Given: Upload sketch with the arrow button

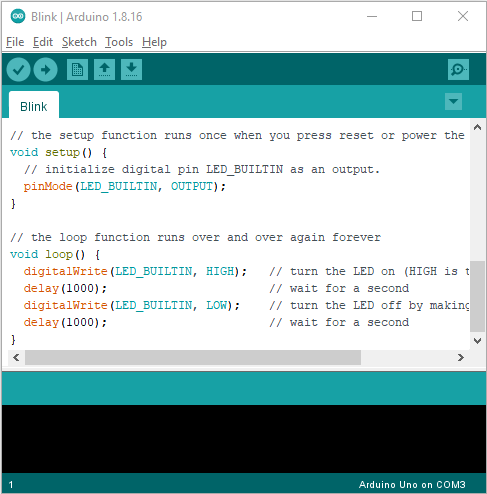Looking at the screenshot, I should click(45, 70).
